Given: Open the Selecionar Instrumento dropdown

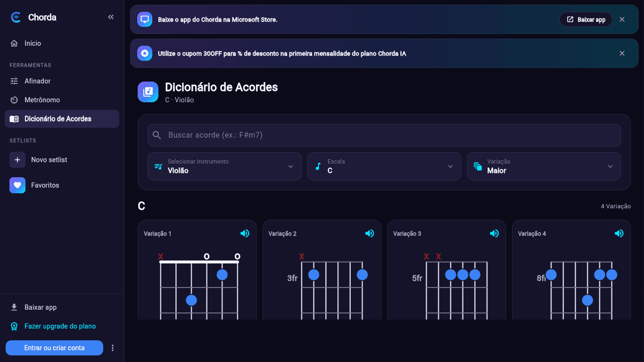Looking at the screenshot, I should pos(224,166).
